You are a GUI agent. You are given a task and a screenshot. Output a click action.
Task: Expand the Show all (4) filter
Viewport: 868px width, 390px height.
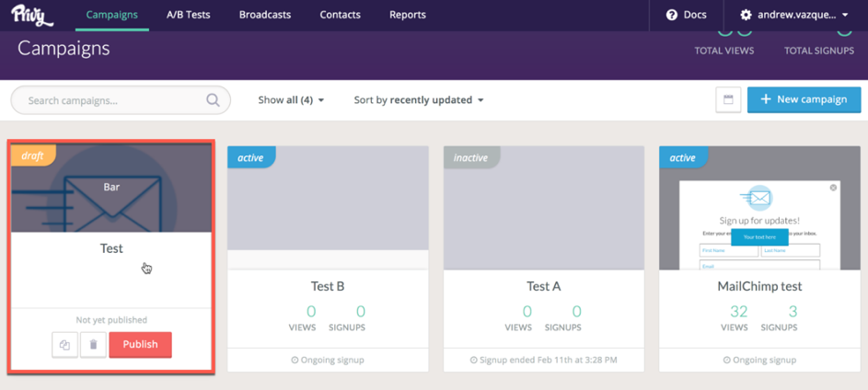(x=291, y=100)
